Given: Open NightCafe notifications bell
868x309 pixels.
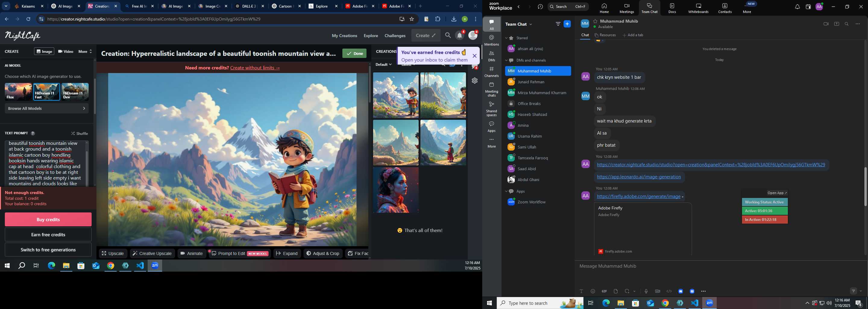Looking at the screenshot, I should click(x=460, y=35).
